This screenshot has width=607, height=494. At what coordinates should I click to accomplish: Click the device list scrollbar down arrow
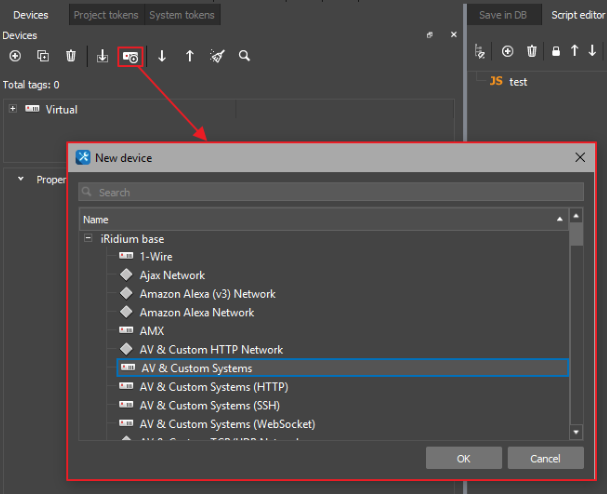point(576,431)
